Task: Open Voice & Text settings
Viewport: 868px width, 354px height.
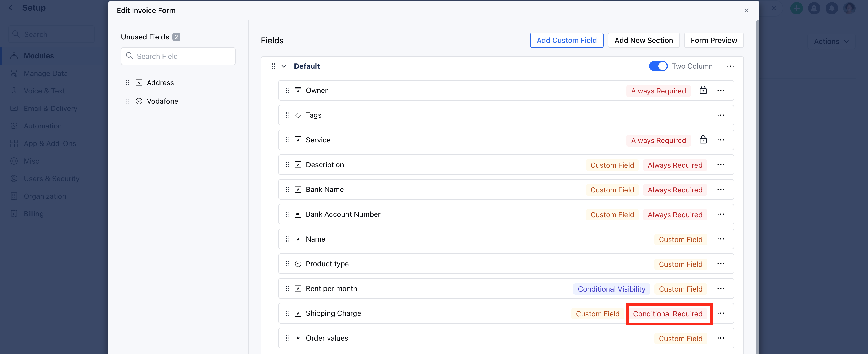Action: pos(44,91)
